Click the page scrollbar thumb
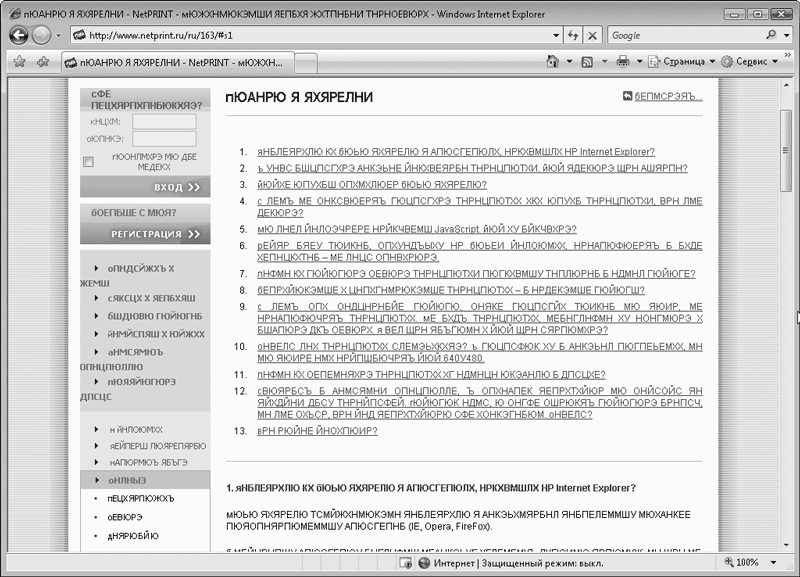Image resolution: width=800 pixels, height=577 pixels. click(786, 150)
